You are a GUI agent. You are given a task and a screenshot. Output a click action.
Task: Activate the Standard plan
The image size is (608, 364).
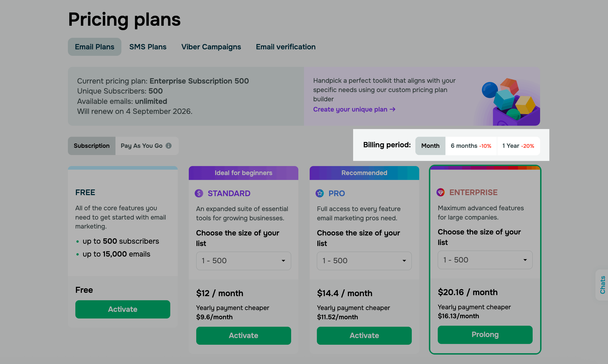click(243, 335)
